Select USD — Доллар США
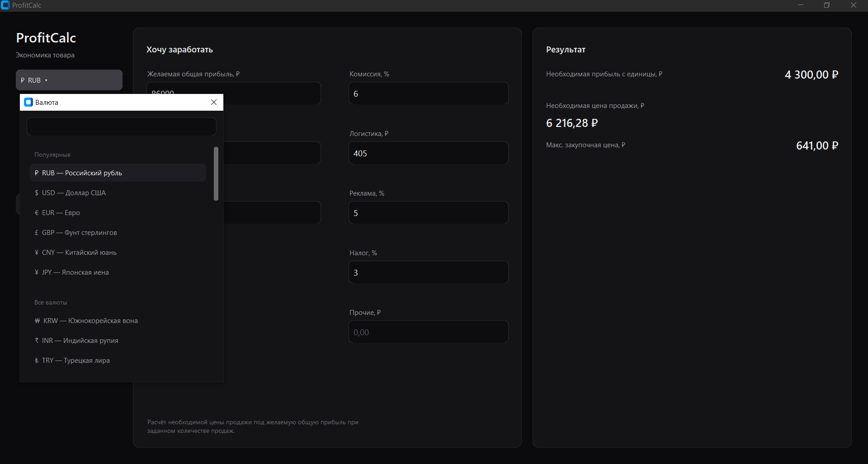This screenshot has height=464, width=868. 118,193
